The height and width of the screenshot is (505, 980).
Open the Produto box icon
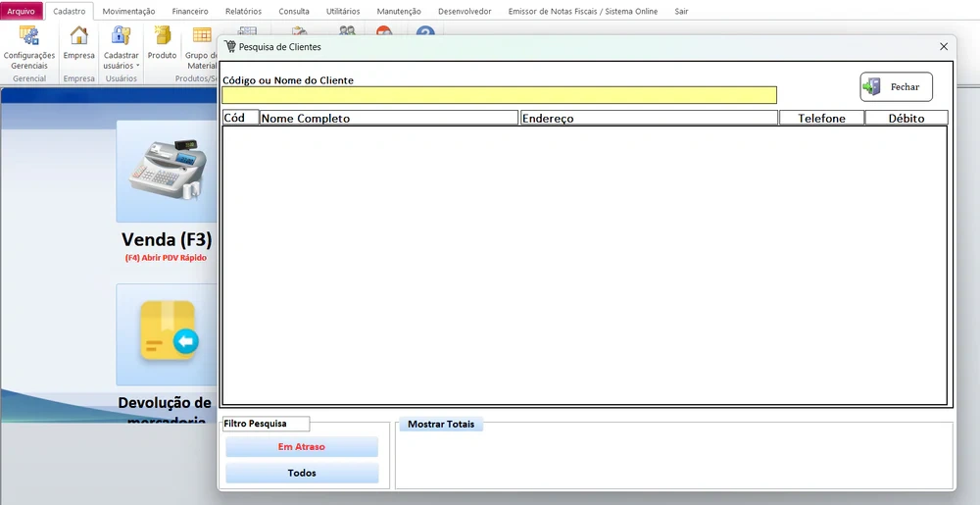tap(162, 37)
